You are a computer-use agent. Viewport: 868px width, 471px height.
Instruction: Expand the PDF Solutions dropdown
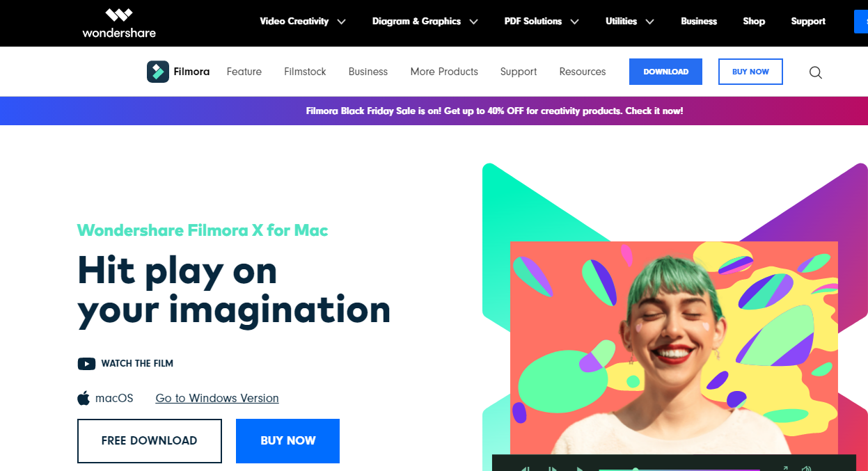click(542, 22)
